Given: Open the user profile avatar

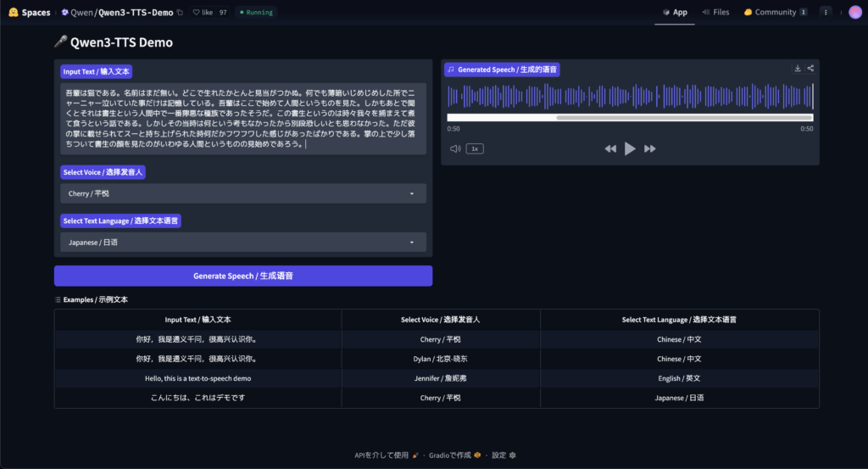Looking at the screenshot, I should (855, 12).
